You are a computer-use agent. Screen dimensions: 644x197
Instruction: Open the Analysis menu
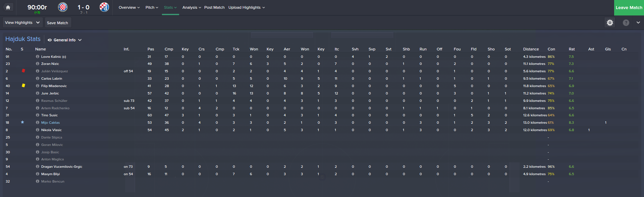pyautogui.click(x=192, y=7)
